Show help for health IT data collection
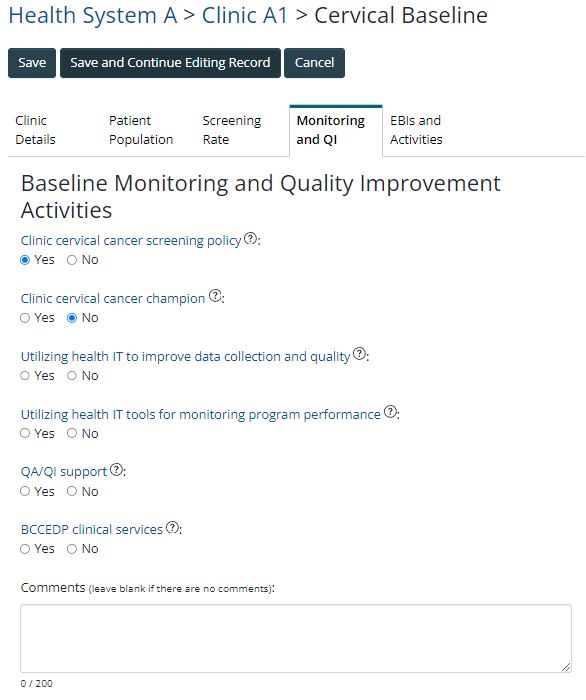 click(x=359, y=354)
